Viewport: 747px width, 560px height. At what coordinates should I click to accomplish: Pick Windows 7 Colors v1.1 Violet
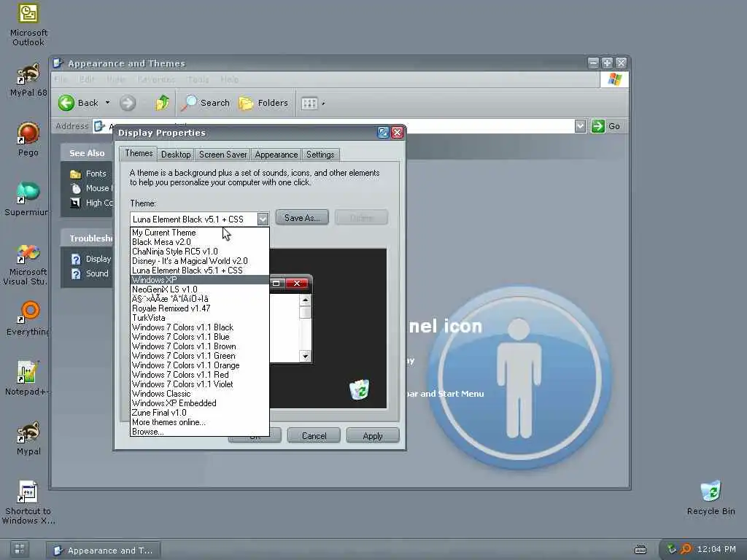coord(200,384)
